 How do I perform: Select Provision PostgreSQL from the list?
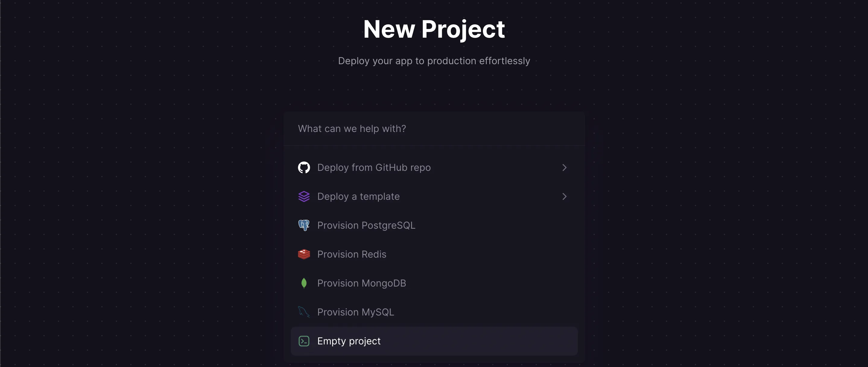pos(366,225)
